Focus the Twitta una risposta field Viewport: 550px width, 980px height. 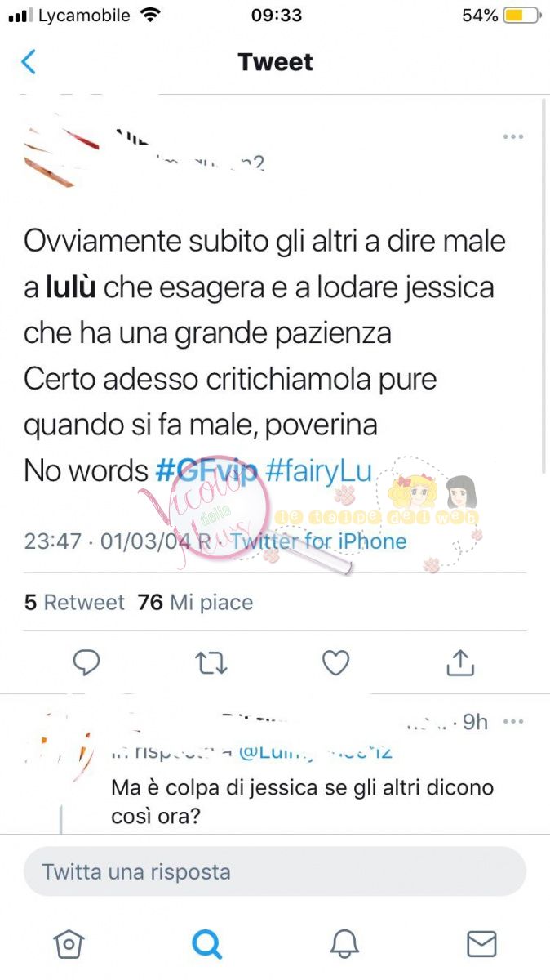275,871
